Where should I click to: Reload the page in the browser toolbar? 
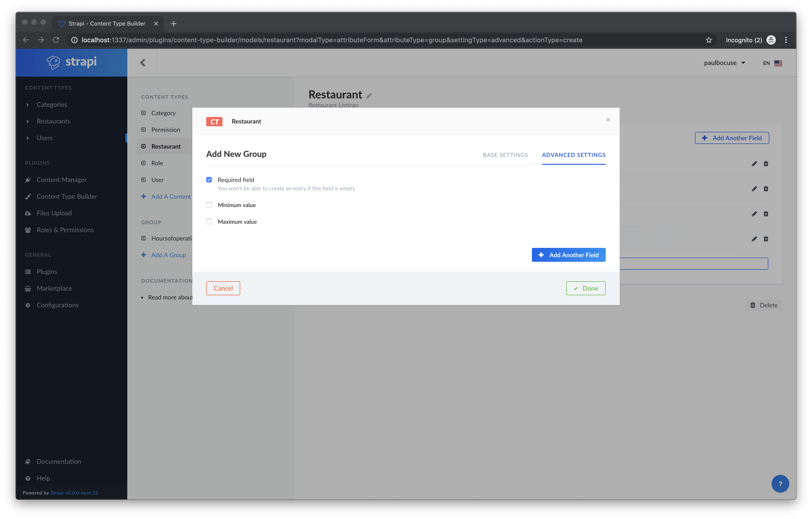[x=56, y=40]
